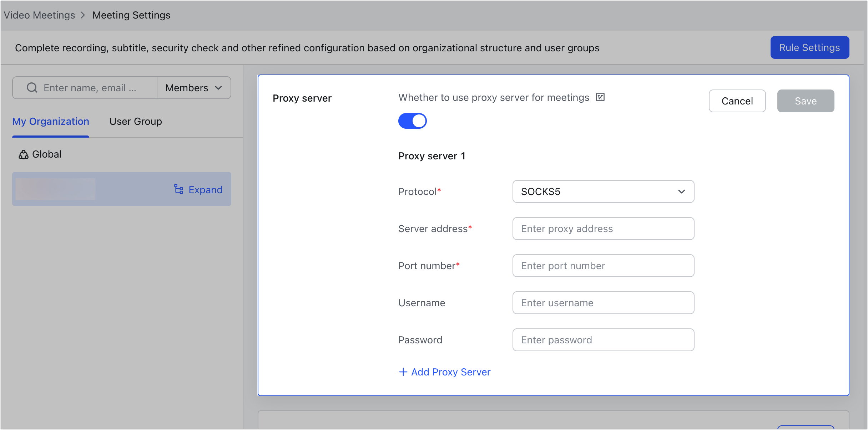The width and height of the screenshot is (868, 430).
Task: Focus the name or email search field
Action: [x=85, y=88]
